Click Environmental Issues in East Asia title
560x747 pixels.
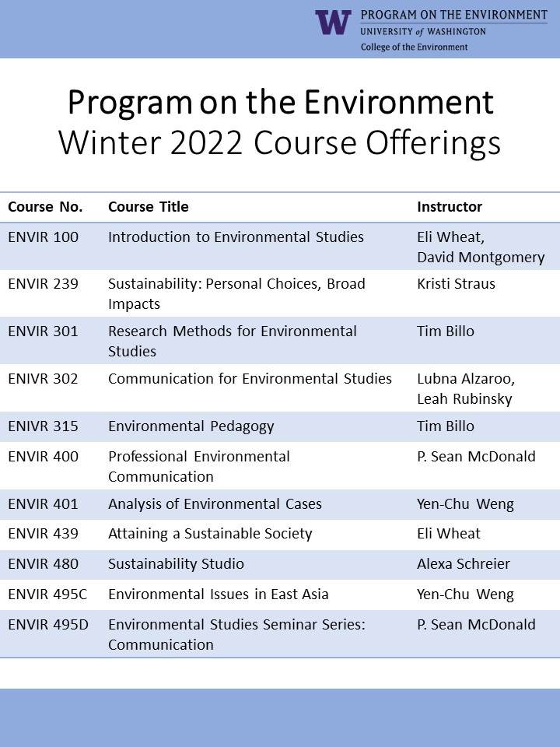219,594
